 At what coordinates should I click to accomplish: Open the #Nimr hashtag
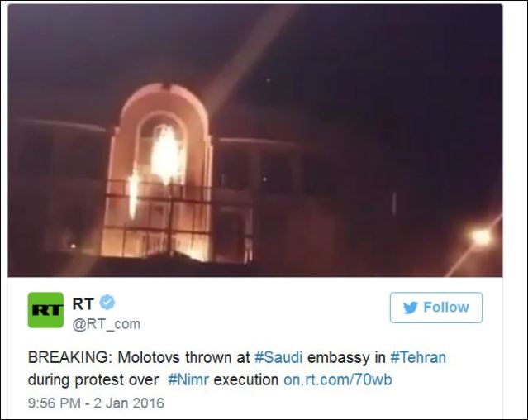[188, 379]
